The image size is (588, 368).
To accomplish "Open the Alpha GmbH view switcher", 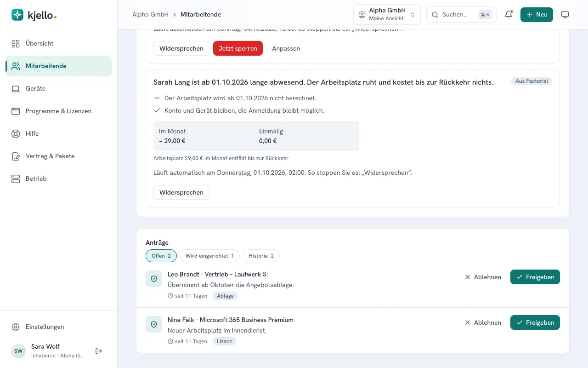I will [387, 15].
